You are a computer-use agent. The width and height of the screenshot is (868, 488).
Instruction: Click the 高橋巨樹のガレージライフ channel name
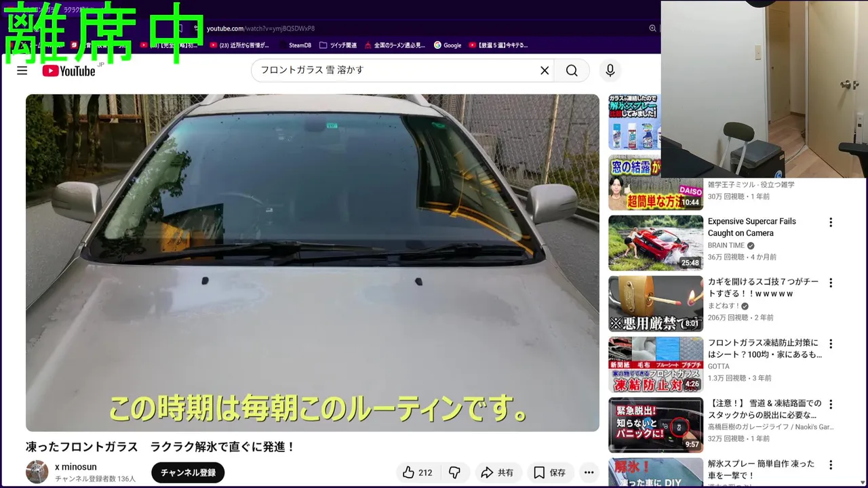coord(771,427)
